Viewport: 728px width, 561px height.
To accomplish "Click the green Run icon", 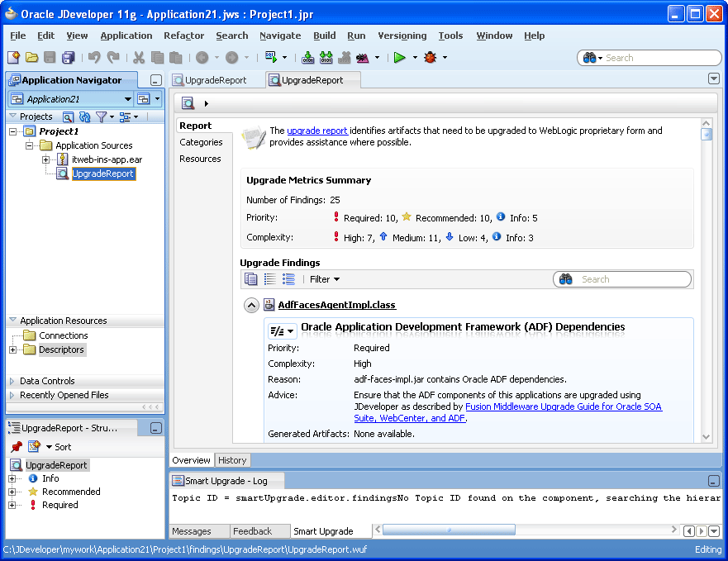I will click(x=399, y=58).
